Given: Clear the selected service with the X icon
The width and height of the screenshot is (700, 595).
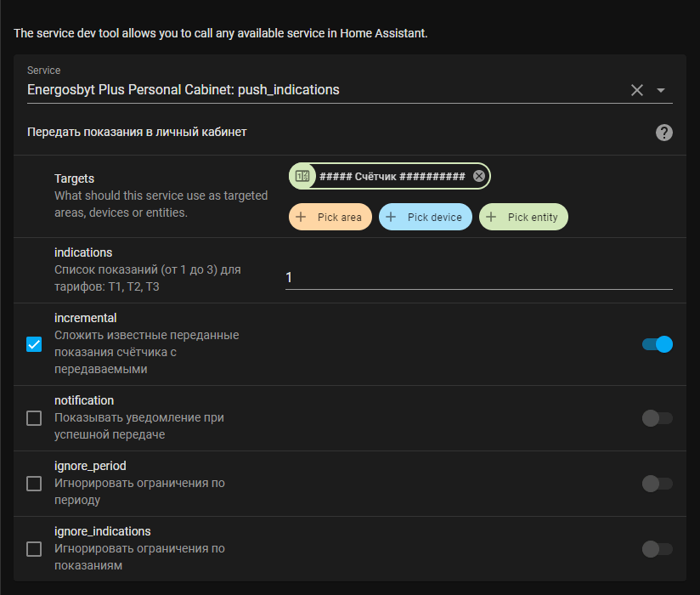Looking at the screenshot, I should [x=636, y=90].
